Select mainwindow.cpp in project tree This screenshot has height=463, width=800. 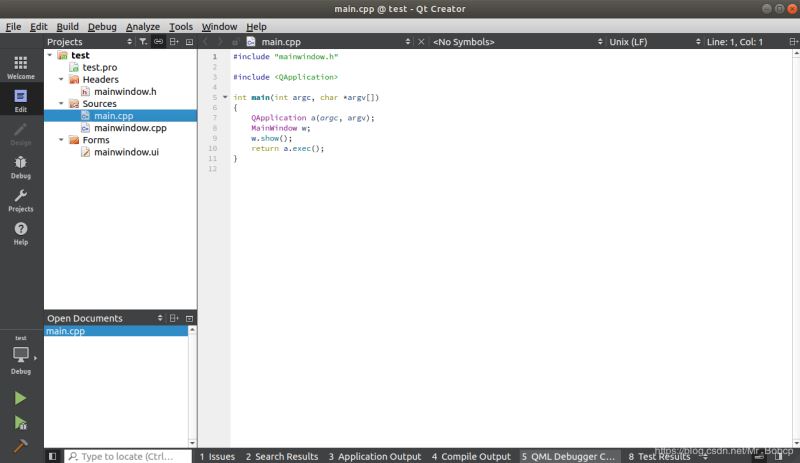point(129,128)
